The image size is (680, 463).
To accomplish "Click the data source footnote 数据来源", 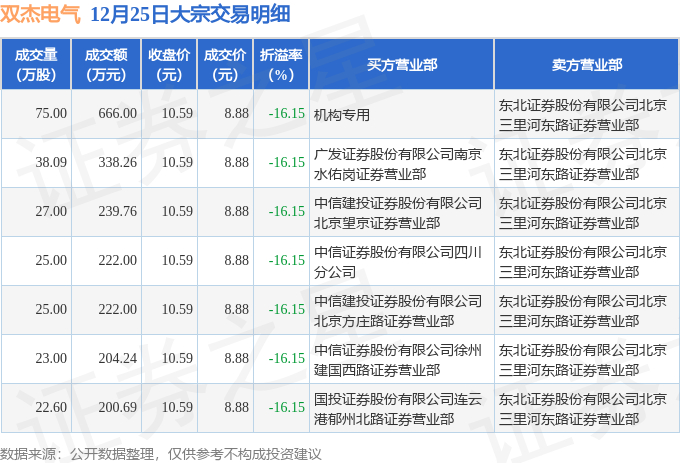I will pos(160,454).
